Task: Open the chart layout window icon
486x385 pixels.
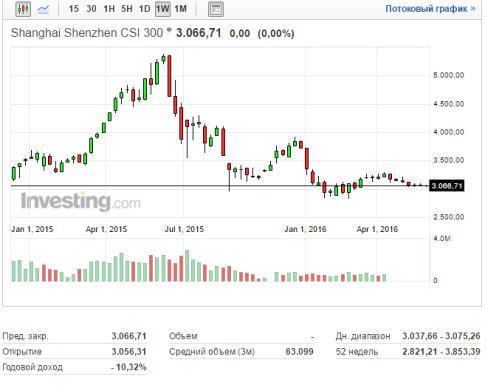Action: coord(216,9)
